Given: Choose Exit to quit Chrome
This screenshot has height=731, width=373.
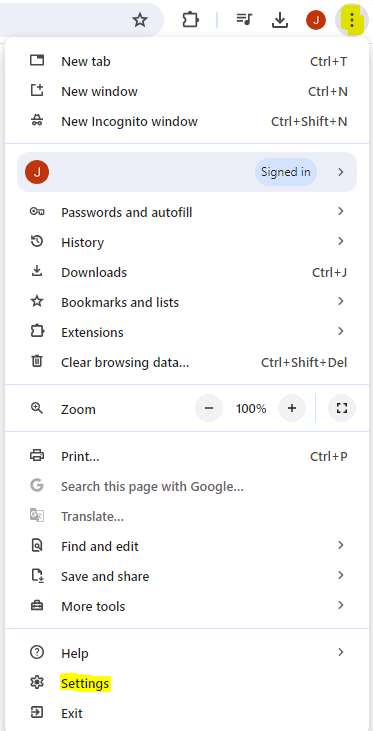Looking at the screenshot, I should [x=186, y=713].
